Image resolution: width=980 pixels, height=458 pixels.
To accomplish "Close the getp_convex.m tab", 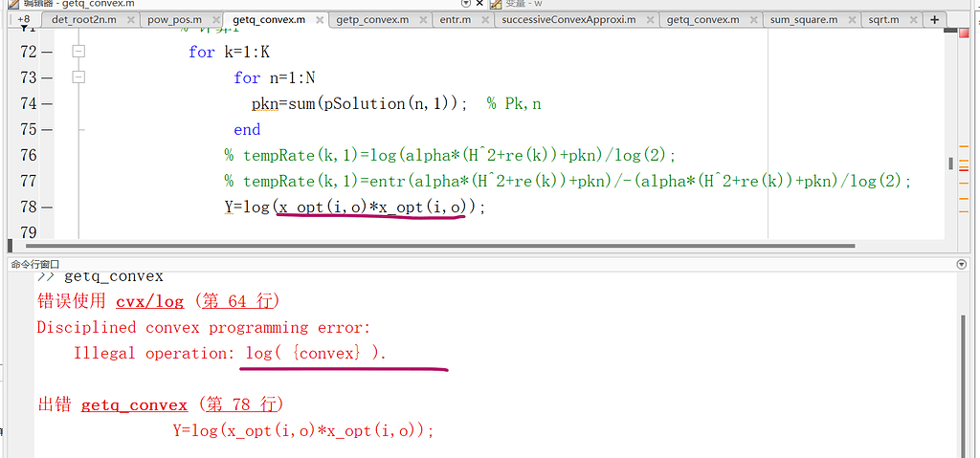I will click(422, 20).
